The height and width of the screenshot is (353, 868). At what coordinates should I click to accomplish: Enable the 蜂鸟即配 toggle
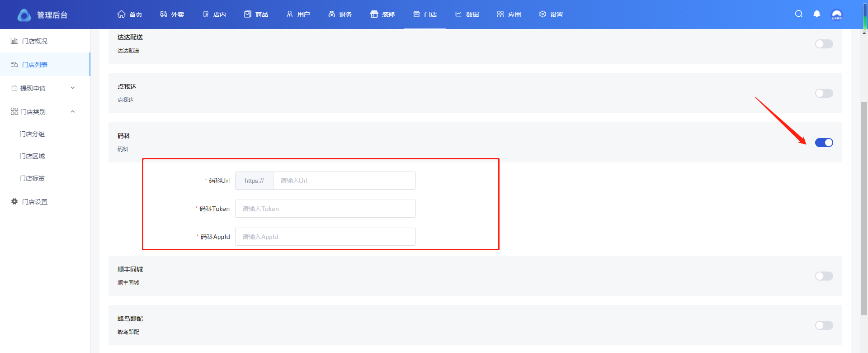[x=824, y=325]
